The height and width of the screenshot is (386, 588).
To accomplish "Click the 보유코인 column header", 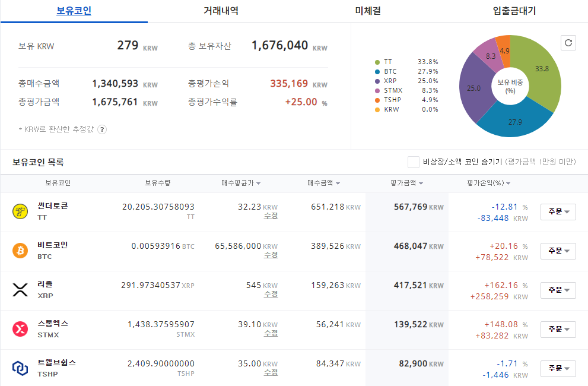I will pyautogui.click(x=58, y=183).
